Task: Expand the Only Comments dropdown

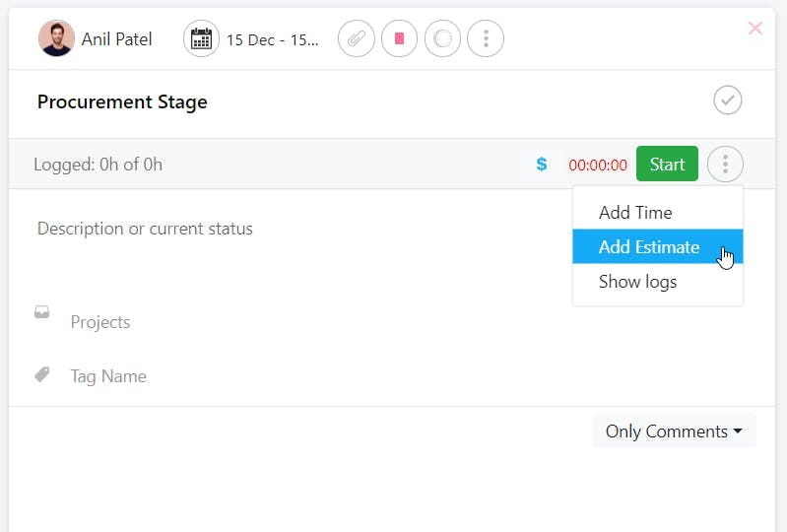Action: (x=674, y=432)
